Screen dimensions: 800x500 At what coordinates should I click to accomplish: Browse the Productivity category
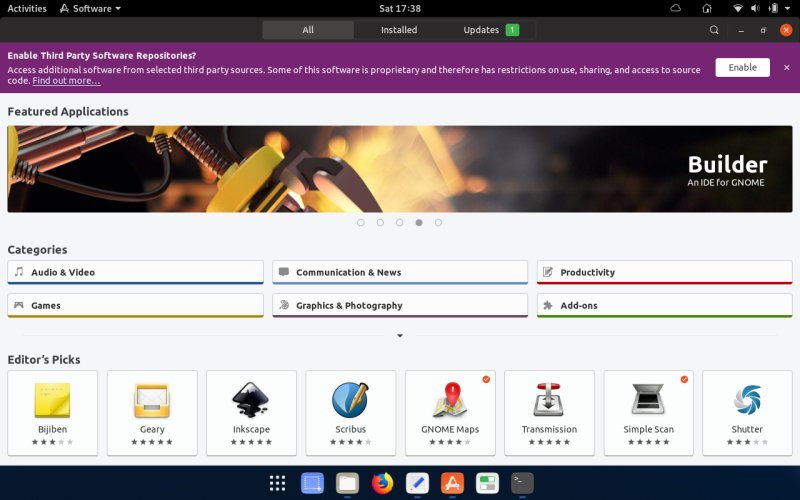(x=664, y=272)
